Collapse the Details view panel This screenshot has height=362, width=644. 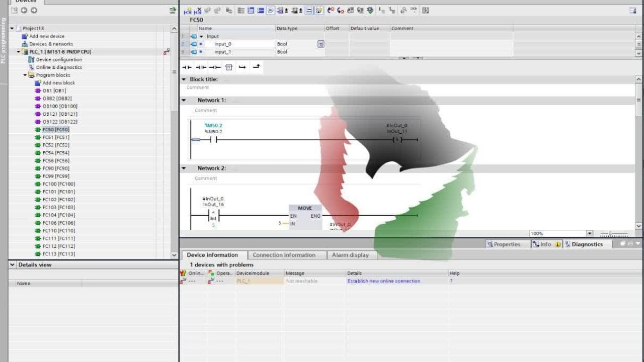[x=13, y=264]
